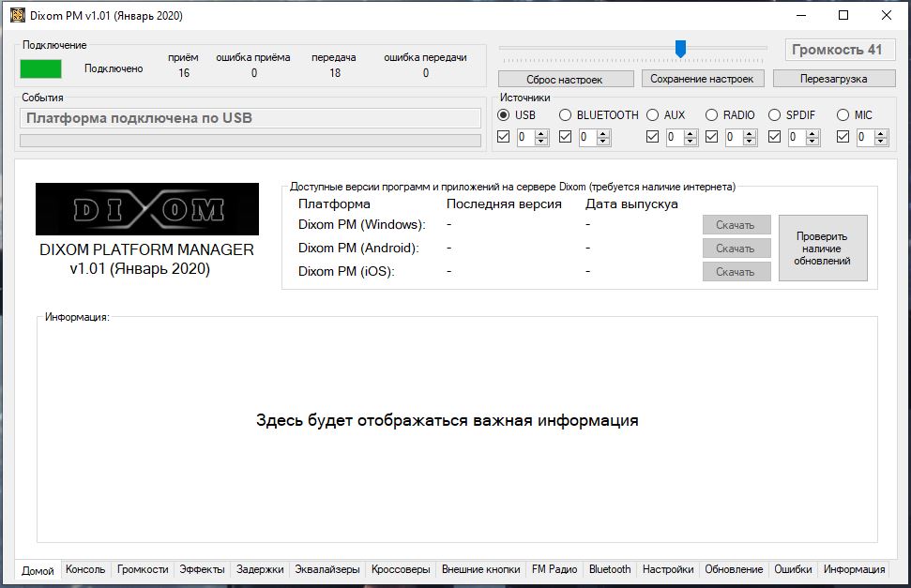Image resolution: width=911 pixels, height=588 pixels.
Task: Uncheck the checkbox below the USB source
Action: coord(504,137)
